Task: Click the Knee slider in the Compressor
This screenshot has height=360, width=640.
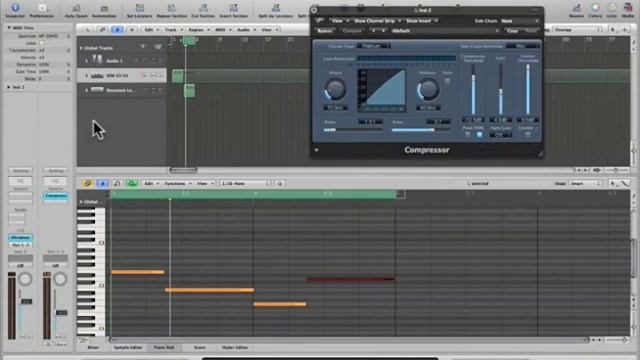Action: point(421,130)
